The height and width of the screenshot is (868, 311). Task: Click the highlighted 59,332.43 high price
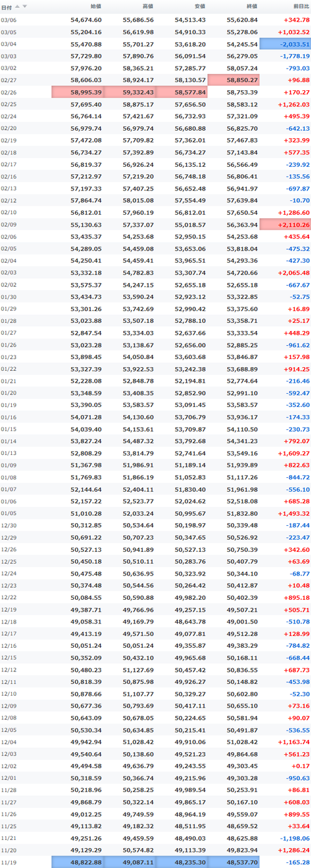[x=129, y=91]
